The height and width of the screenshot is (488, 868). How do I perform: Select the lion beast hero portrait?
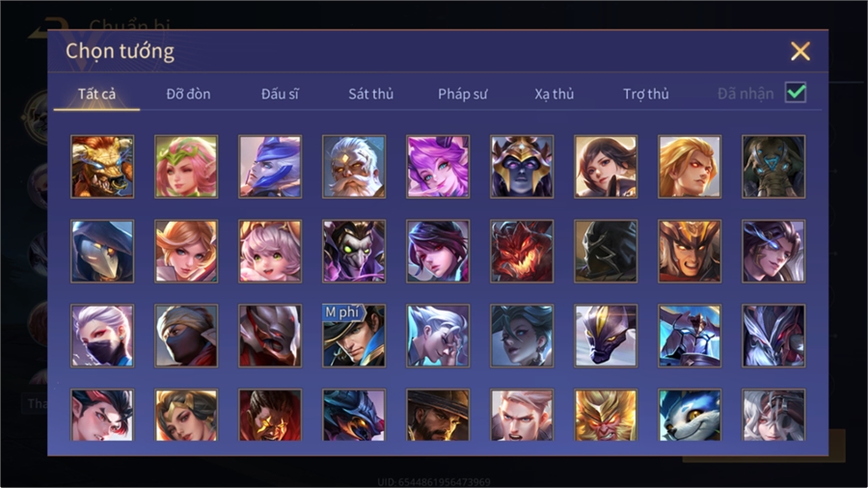tap(102, 167)
